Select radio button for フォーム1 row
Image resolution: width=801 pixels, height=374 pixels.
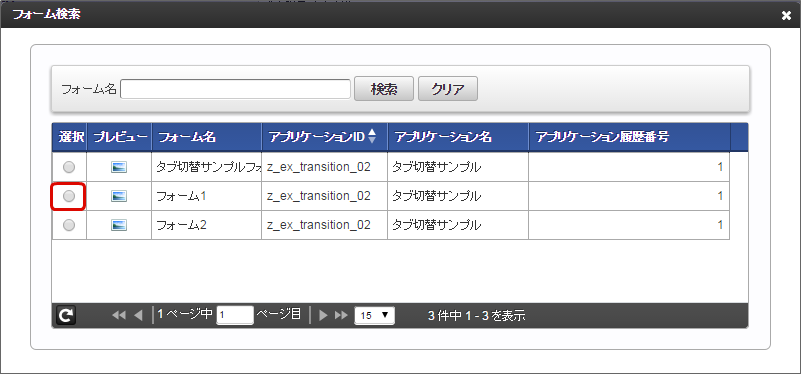pyautogui.click(x=68, y=196)
